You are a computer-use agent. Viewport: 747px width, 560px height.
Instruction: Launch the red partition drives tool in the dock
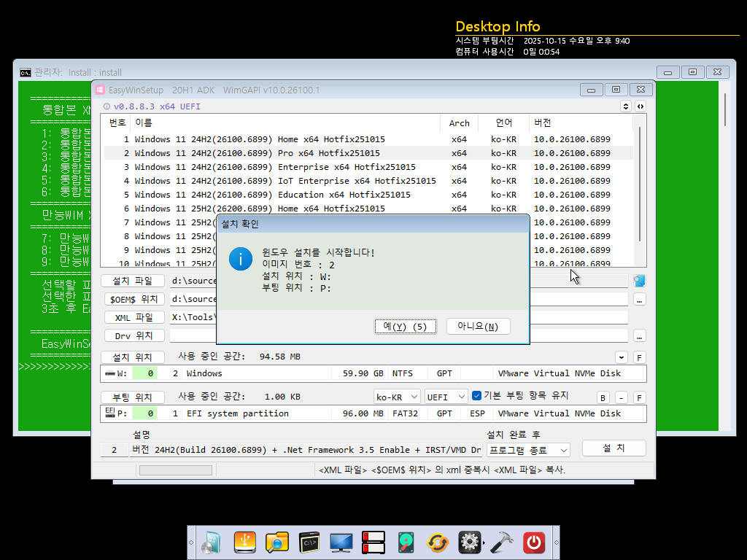[x=373, y=542]
